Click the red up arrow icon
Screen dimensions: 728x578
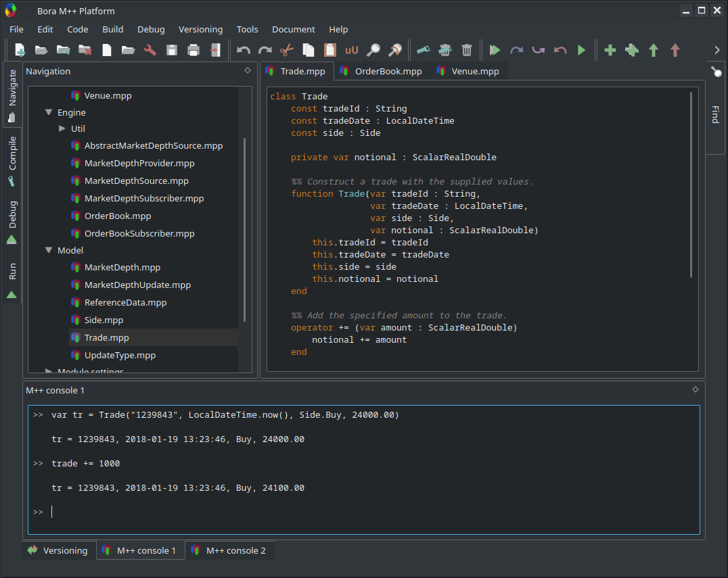[x=675, y=50]
